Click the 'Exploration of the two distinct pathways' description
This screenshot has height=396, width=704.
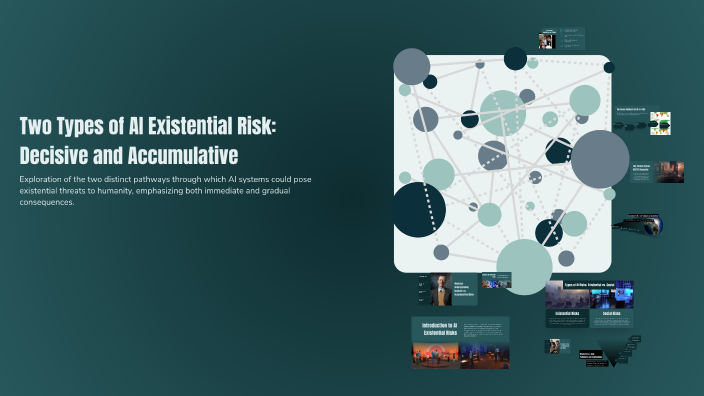pos(165,190)
